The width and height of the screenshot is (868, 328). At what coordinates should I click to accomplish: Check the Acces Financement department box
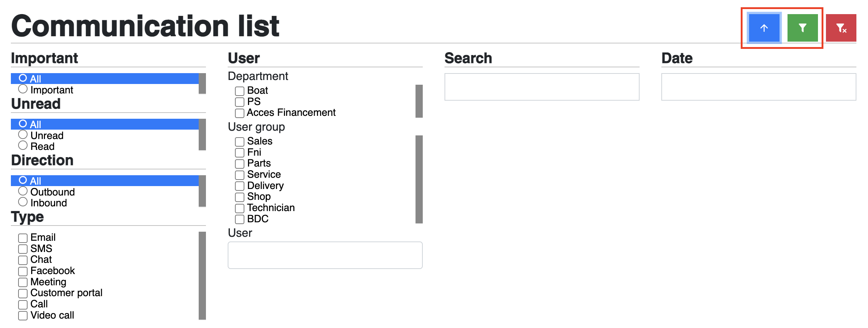pos(240,113)
